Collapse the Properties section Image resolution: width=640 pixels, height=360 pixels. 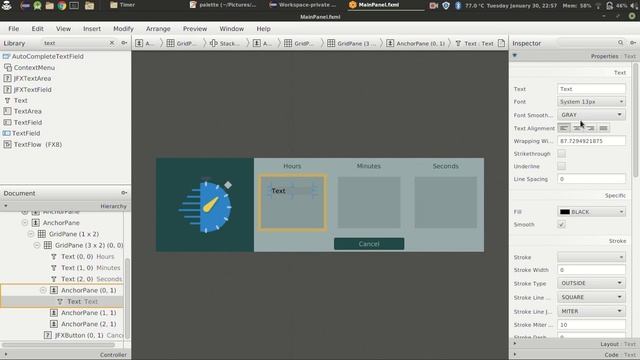click(515, 56)
